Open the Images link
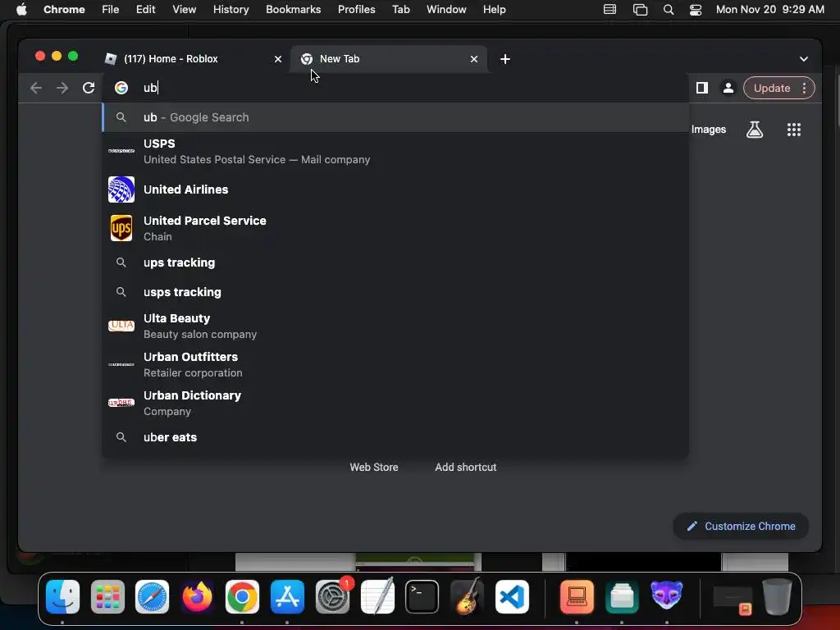 (x=708, y=130)
